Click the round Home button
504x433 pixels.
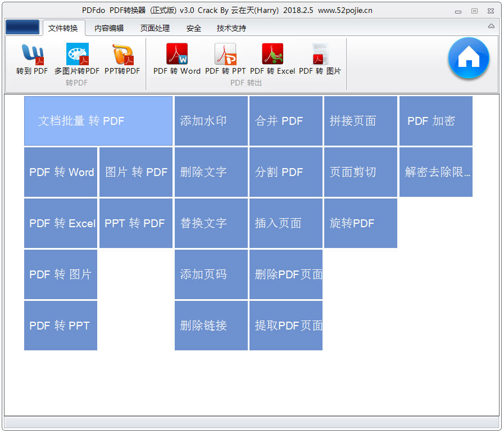(468, 58)
